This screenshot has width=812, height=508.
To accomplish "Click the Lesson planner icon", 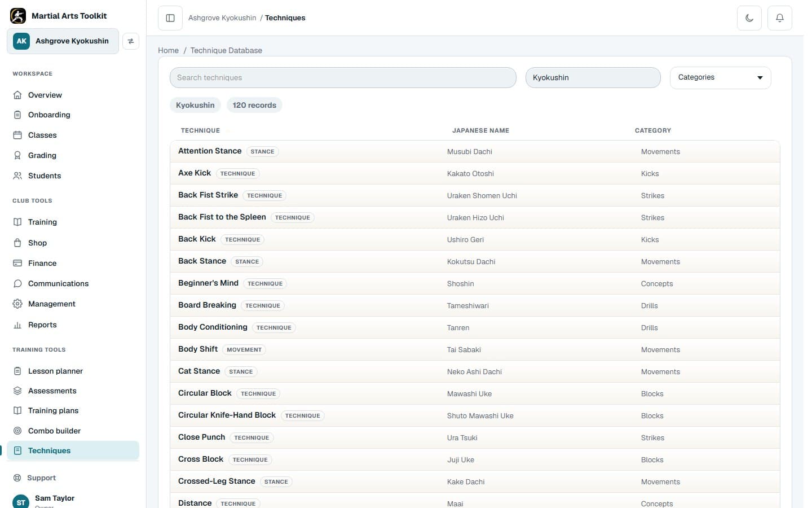I will 17,371.
